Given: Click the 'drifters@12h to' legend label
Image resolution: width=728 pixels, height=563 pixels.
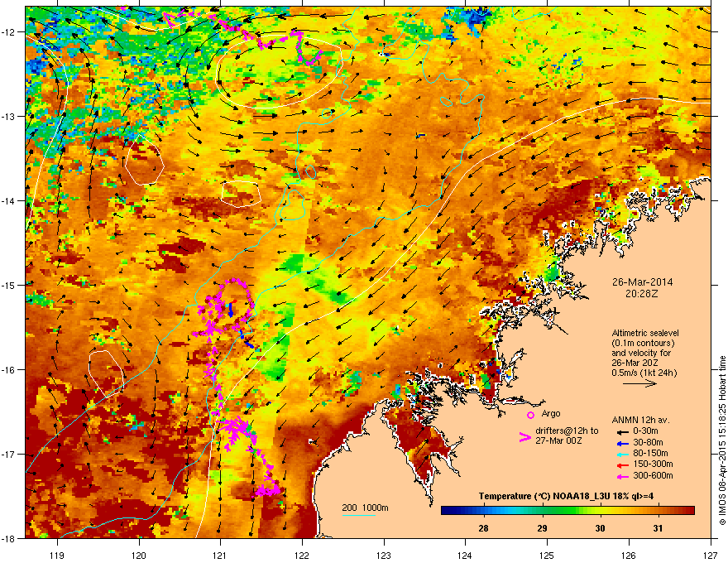Looking at the screenshot, I should pyautogui.click(x=567, y=431).
